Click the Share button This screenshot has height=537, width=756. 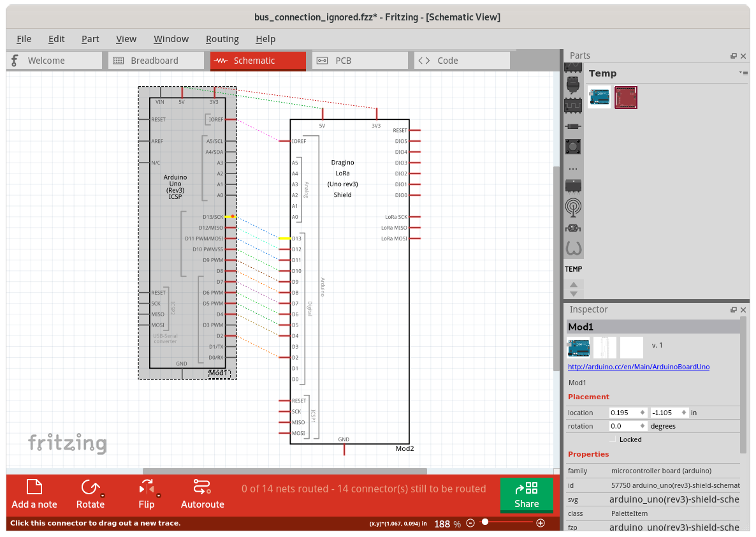coord(527,495)
